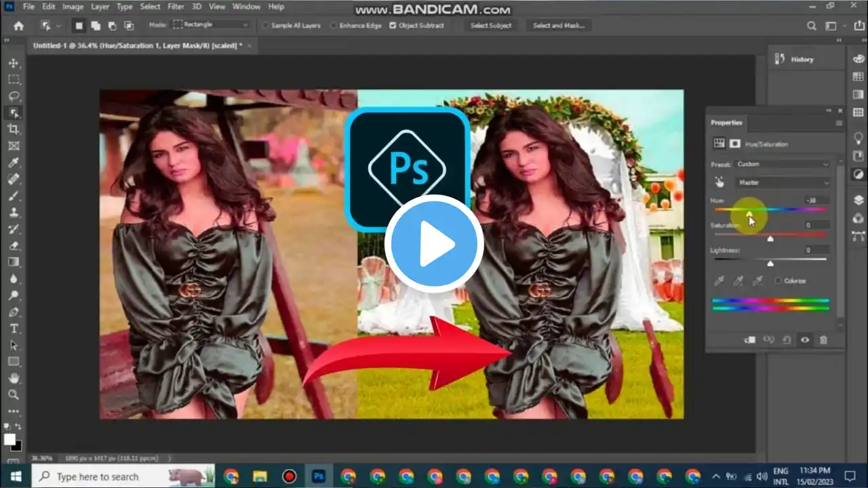868x488 pixels.
Task: Select the Lasso tool
Action: coord(14,96)
